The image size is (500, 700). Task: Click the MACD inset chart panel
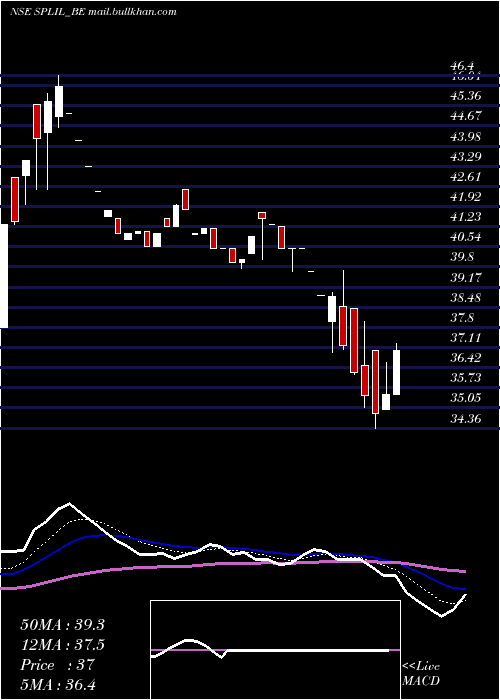tap(275, 650)
